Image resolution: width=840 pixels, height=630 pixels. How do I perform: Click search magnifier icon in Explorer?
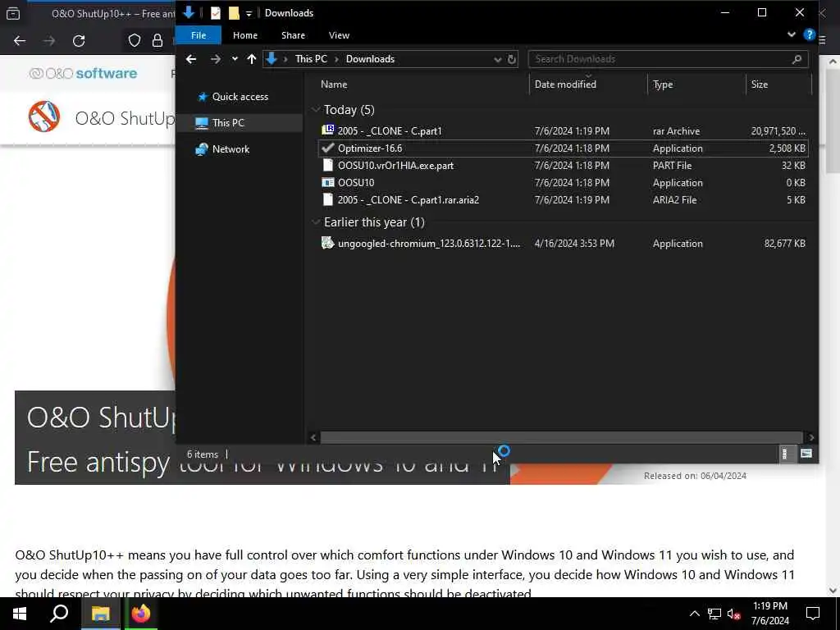[797, 59]
